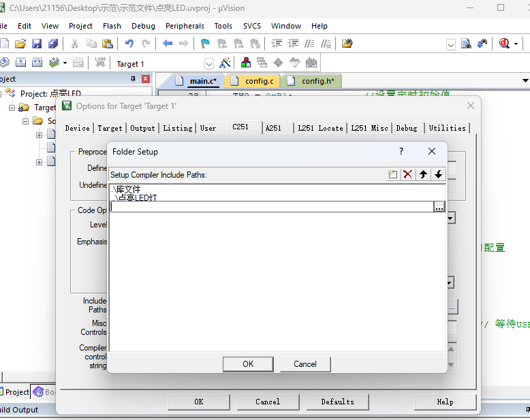This screenshot has width=530, height=420.
Task: Click the Defaults button in Options dialog
Action: tap(337, 402)
